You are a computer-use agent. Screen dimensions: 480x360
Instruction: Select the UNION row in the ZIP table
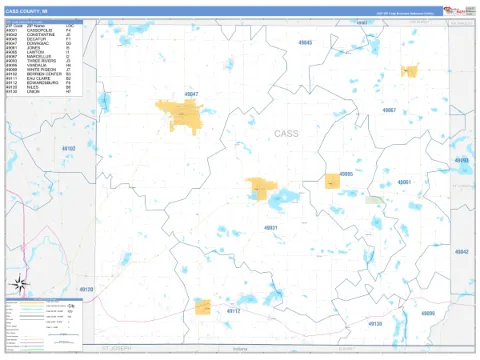coord(39,91)
